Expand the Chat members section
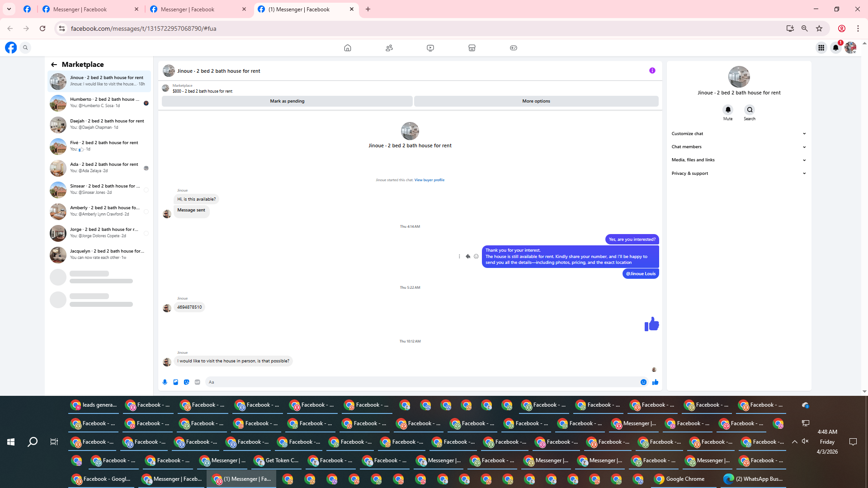The image size is (868, 488). (739, 147)
